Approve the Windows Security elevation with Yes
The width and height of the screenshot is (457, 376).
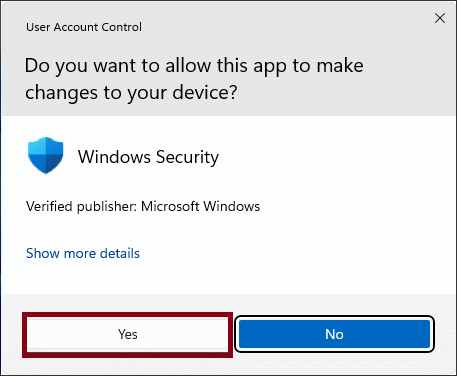coord(128,334)
